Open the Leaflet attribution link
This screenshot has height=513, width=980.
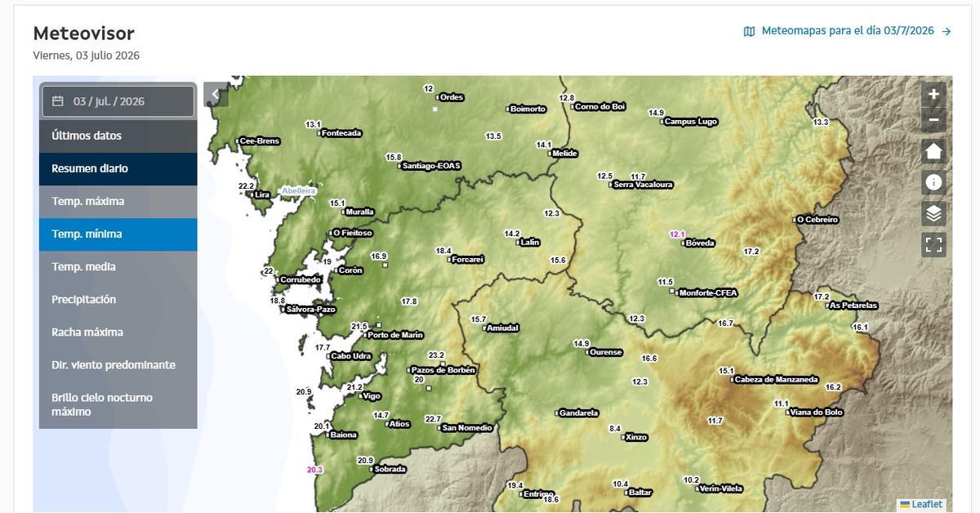tap(927, 504)
